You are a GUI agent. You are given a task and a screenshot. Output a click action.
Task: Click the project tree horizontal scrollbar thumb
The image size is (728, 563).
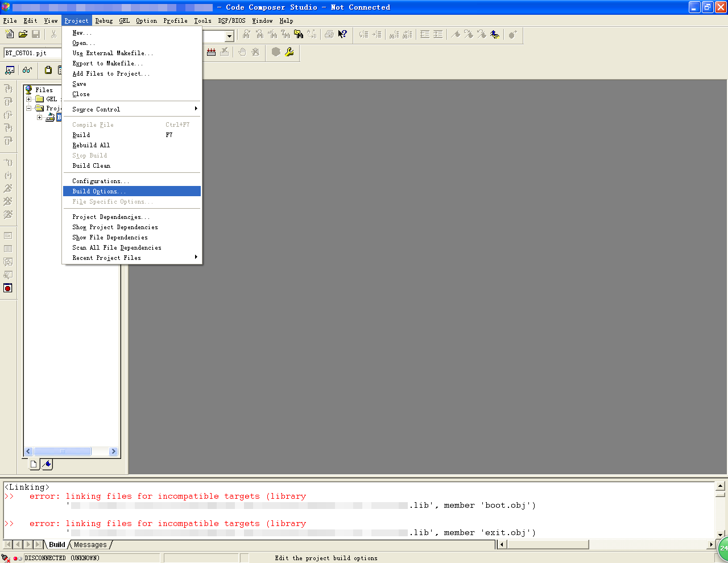tap(63, 452)
